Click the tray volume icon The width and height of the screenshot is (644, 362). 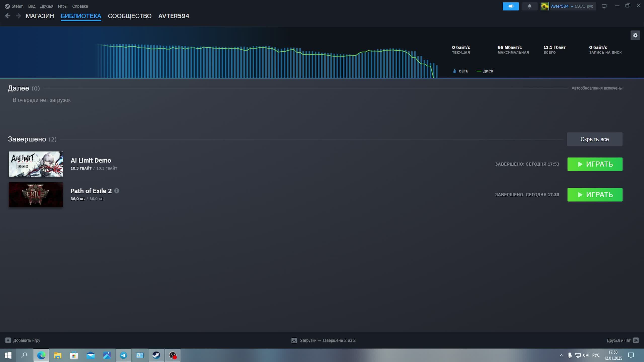point(586,355)
